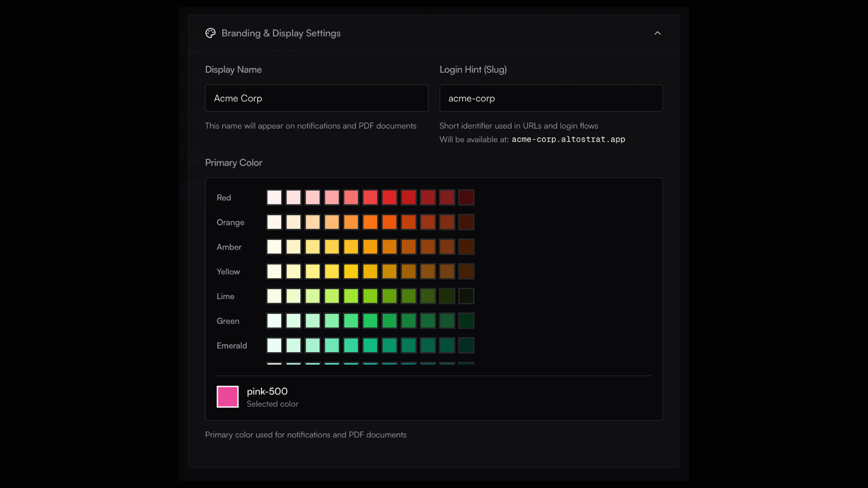Click the notifications and PDF documents name hint
The height and width of the screenshot is (488, 868).
pyautogui.click(x=311, y=126)
